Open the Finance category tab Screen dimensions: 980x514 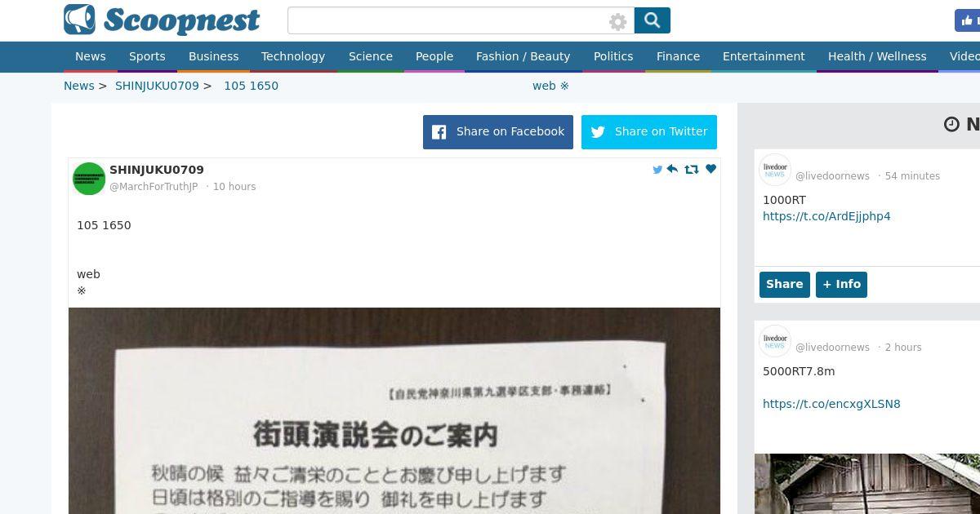click(678, 56)
